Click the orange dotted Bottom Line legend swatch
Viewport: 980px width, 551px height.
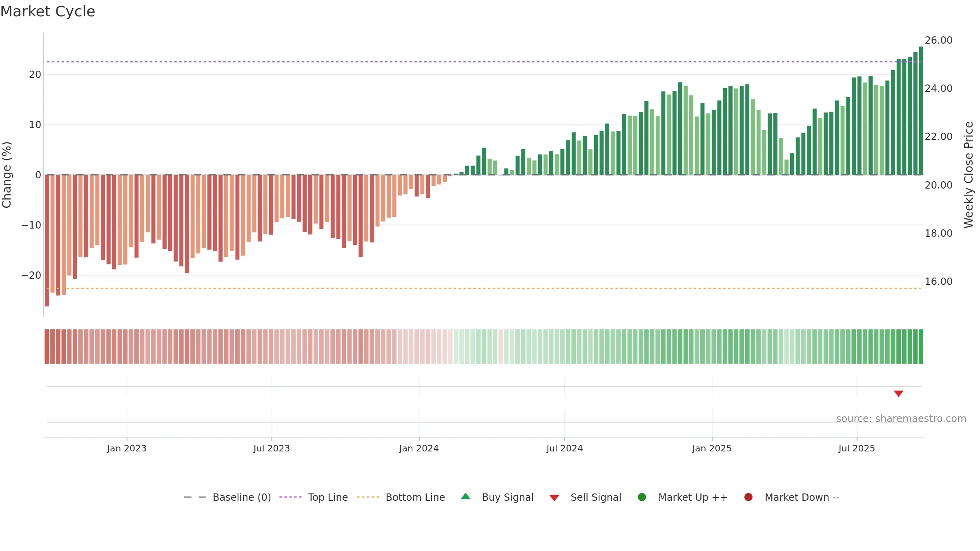click(x=368, y=497)
